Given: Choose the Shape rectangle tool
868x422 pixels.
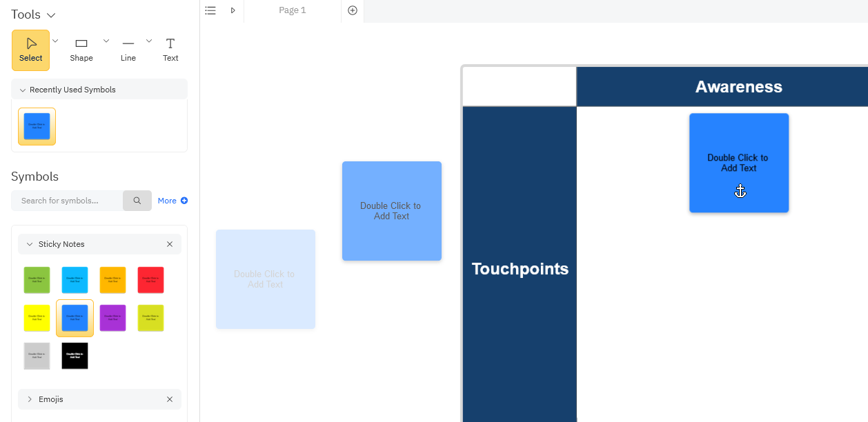Looking at the screenshot, I should tap(81, 50).
